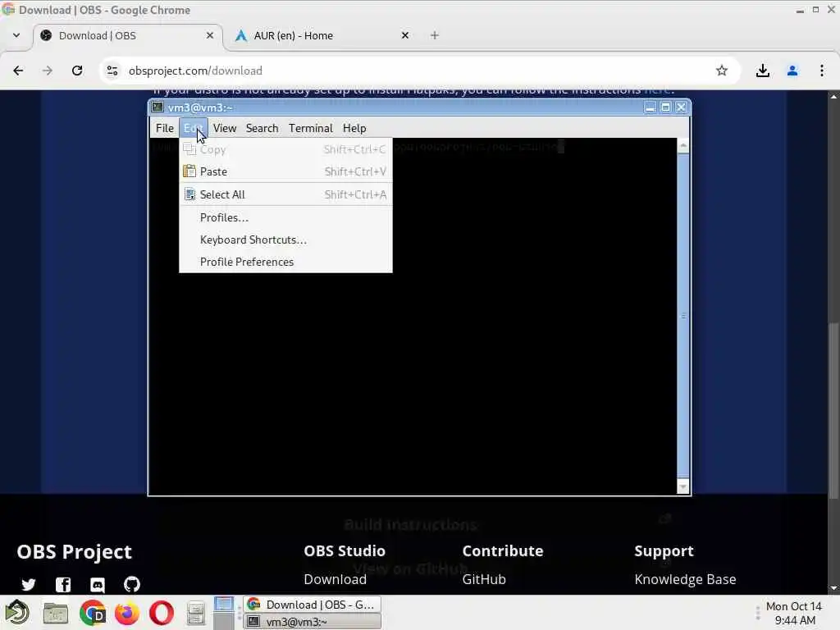Click the footer Download link
The width and height of the screenshot is (840, 630).
tap(335, 579)
